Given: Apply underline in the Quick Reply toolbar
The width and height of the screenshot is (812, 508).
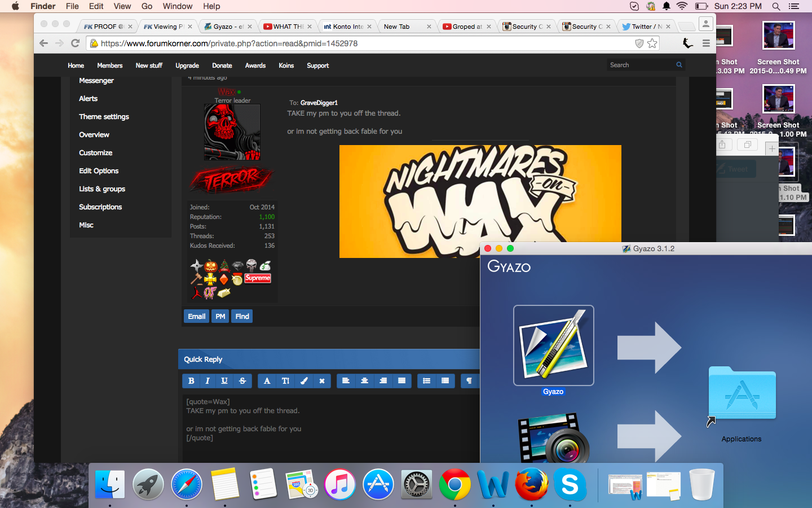Looking at the screenshot, I should [x=224, y=381].
